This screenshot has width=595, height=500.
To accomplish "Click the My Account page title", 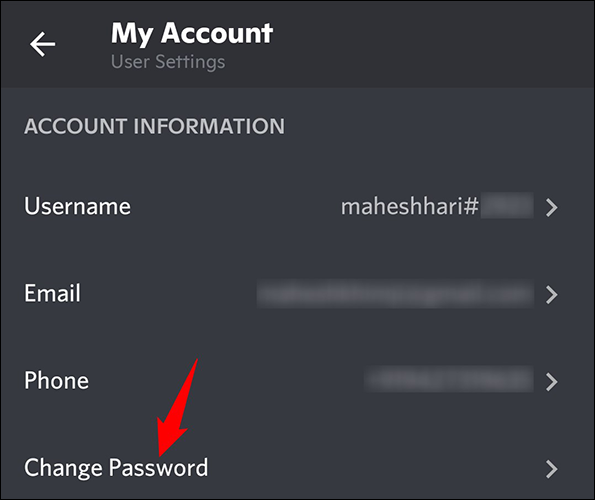I will coord(192,33).
